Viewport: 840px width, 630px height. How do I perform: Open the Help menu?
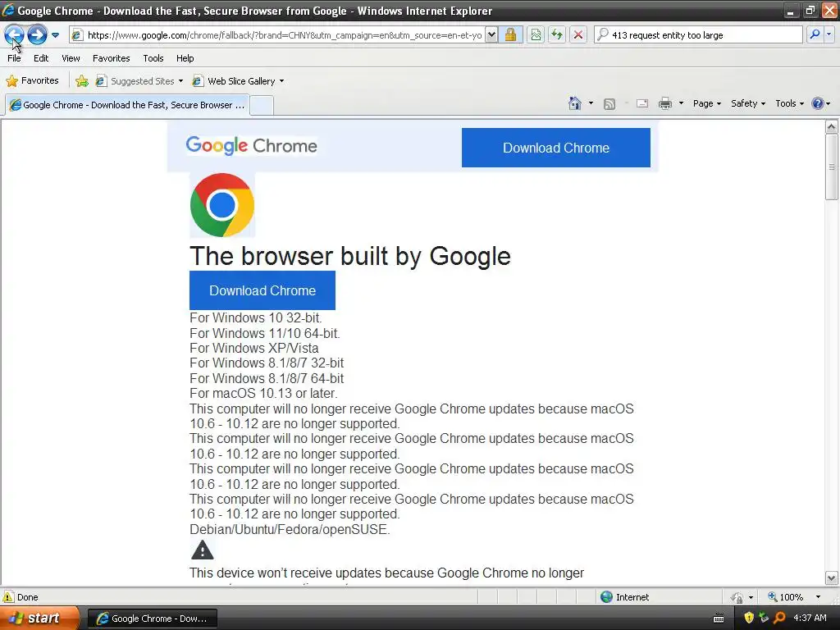pyautogui.click(x=185, y=58)
